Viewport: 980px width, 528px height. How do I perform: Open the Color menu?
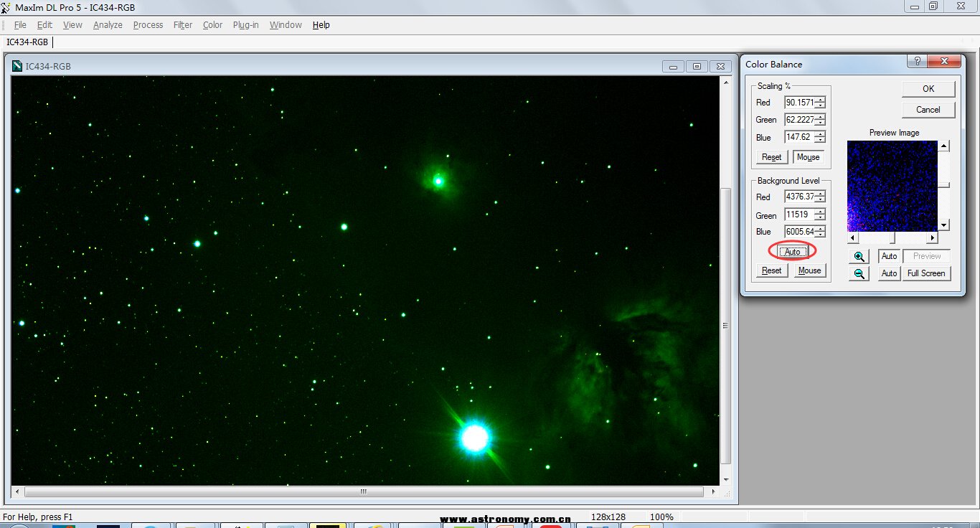pos(212,24)
